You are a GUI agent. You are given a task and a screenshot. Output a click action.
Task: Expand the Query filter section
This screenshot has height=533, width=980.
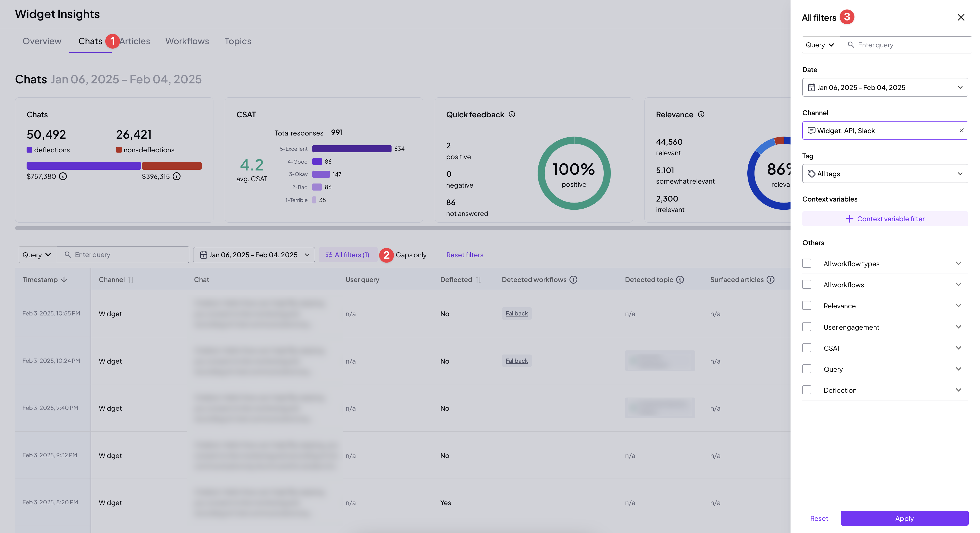click(958, 369)
